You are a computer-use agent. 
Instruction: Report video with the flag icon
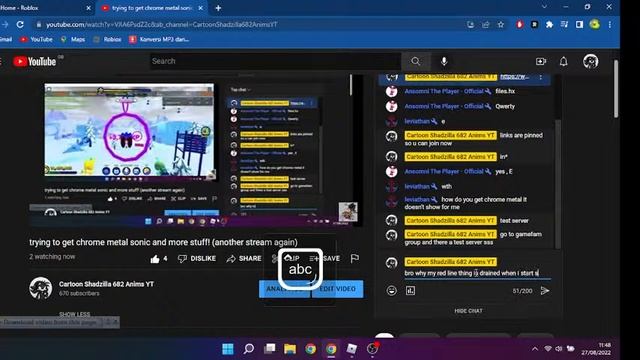(355, 258)
